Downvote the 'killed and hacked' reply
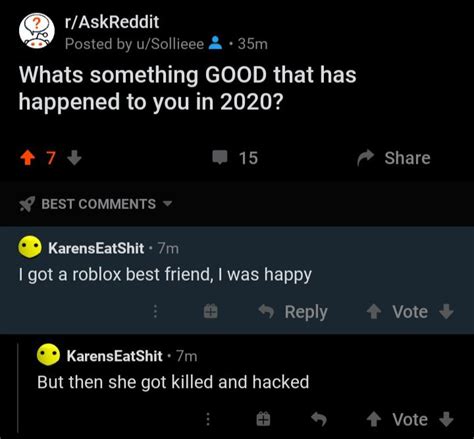This screenshot has height=439, width=474. point(446,419)
